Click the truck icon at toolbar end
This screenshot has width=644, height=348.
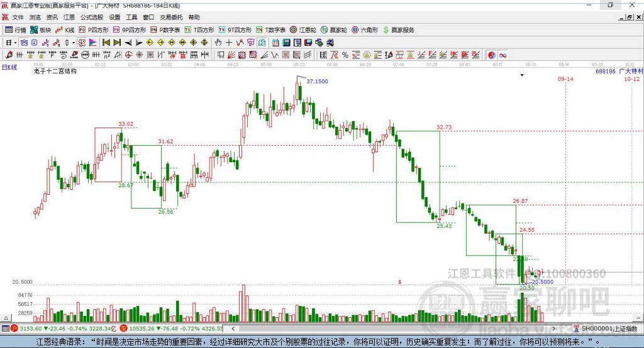[x=330, y=43]
